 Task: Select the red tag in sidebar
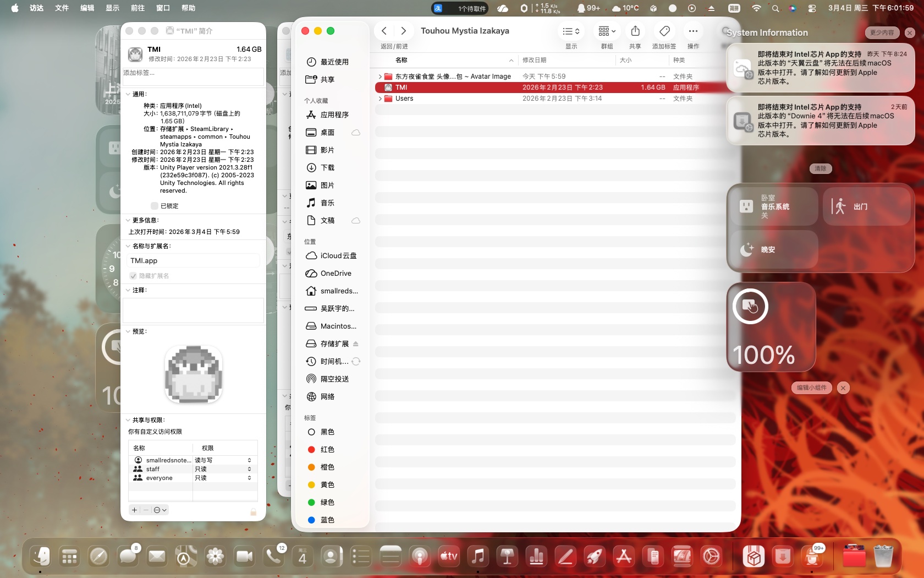(x=327, y=449)
